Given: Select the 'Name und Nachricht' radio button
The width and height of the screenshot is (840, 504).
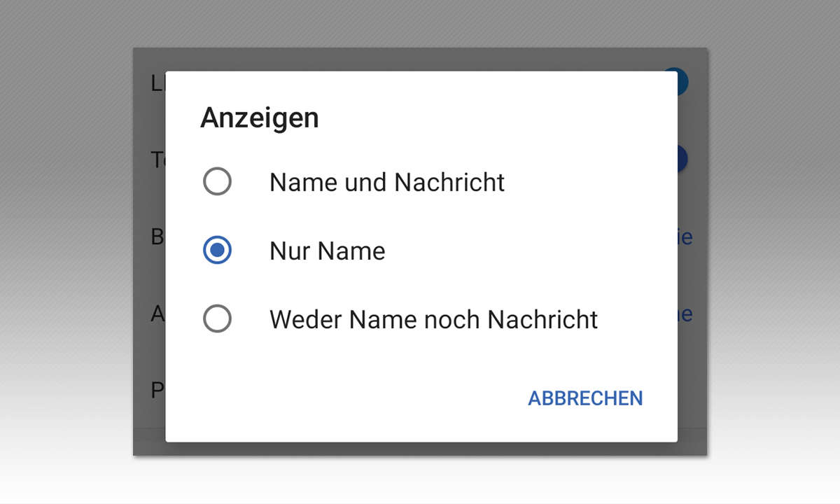Looking at the screenshot, I should pos(217,183).
